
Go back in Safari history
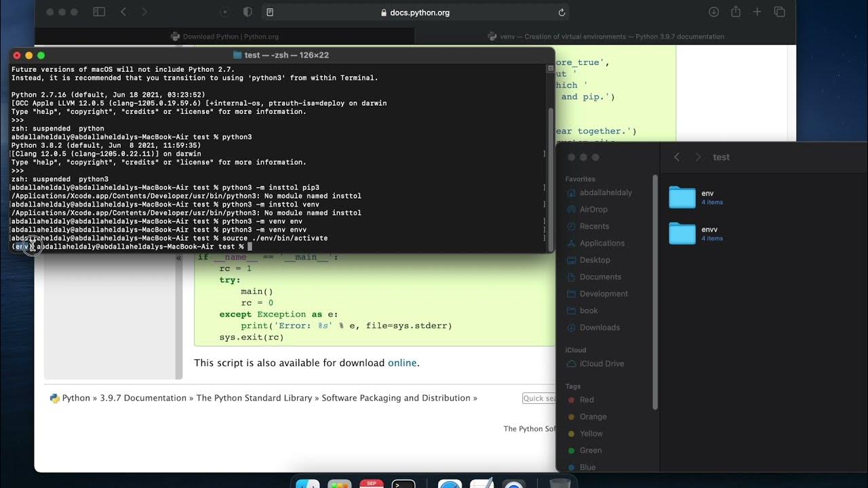pyautogui.click(x=123, y=12)
